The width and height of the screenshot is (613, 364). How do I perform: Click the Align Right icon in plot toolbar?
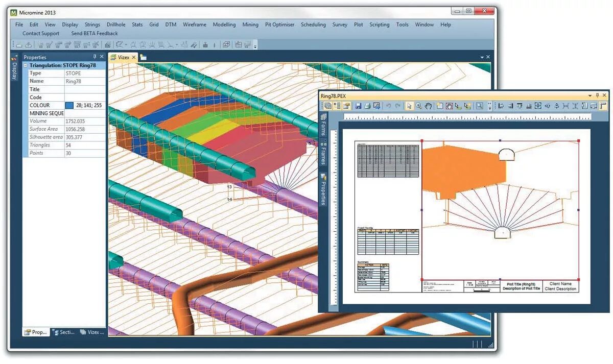click(511, 106)
